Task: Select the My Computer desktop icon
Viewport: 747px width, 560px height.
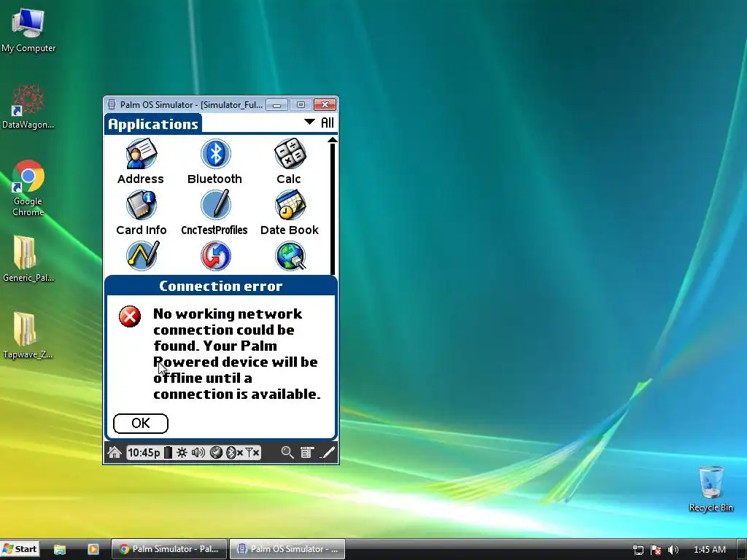Action: [28, 29]
